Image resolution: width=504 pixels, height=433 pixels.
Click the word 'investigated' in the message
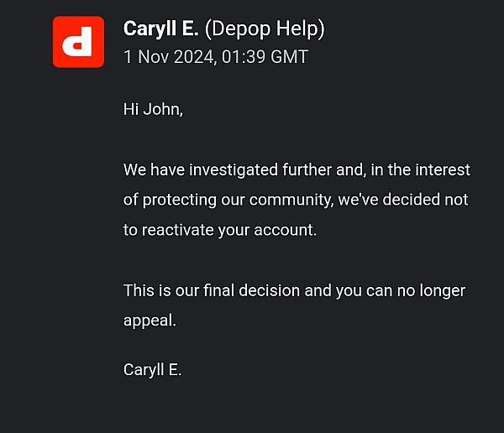tap(233, 170)
